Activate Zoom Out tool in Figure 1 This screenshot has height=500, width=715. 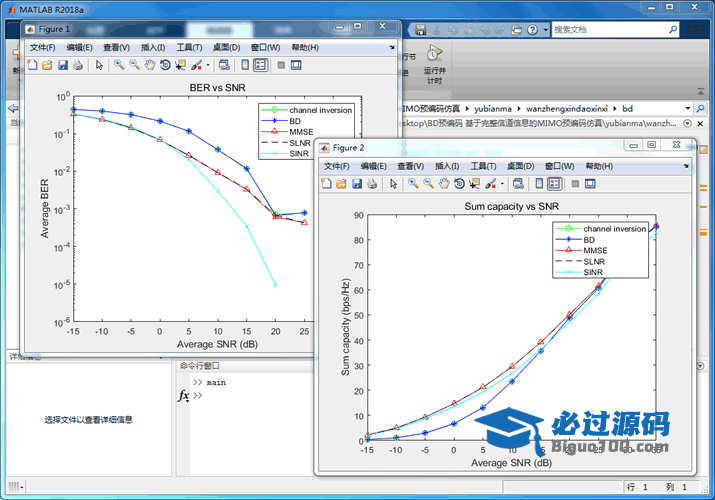[134, 65]
